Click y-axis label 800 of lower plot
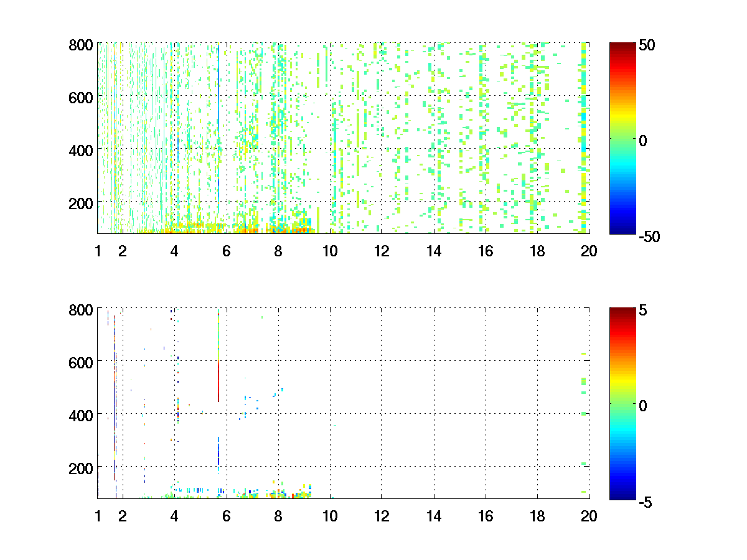 point(81,309)
